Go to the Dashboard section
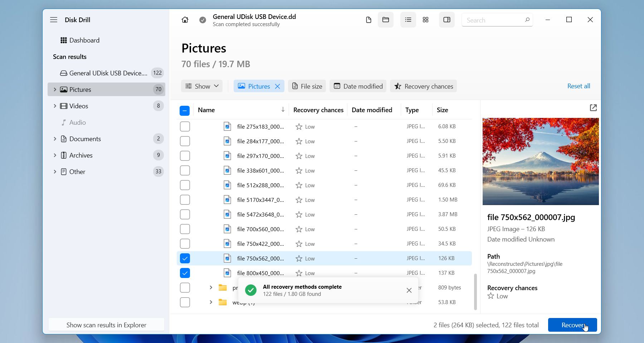The width and height of the screenshot is (644, 343). click(85, 40)
